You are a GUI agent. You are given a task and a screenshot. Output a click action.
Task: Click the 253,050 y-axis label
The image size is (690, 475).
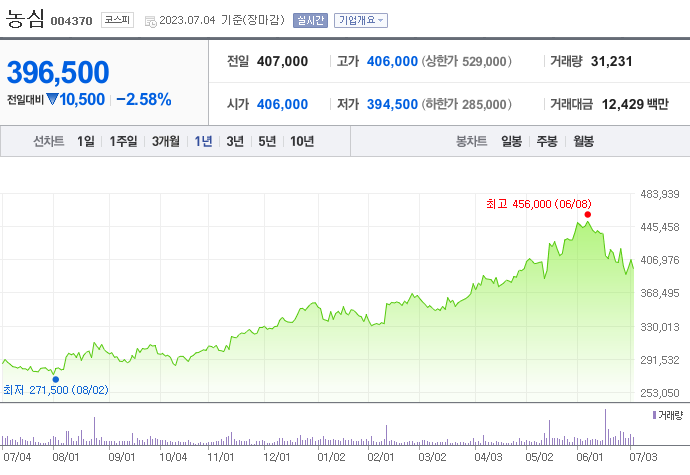660,393
